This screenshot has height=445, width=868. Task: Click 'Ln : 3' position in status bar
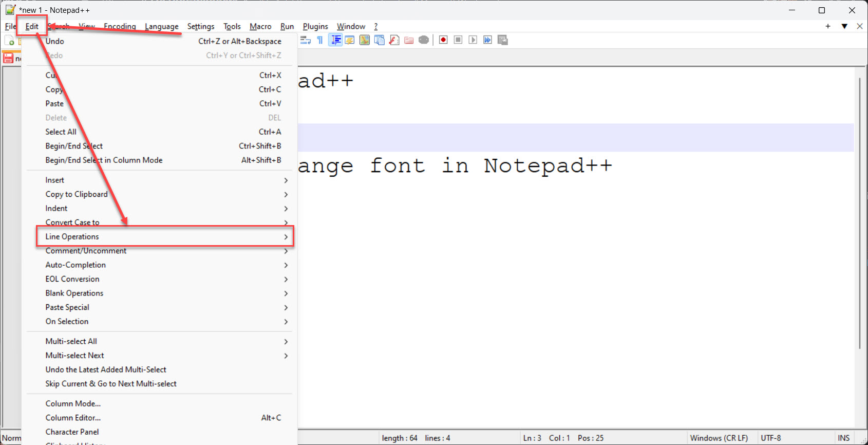(x=532, y=438)
